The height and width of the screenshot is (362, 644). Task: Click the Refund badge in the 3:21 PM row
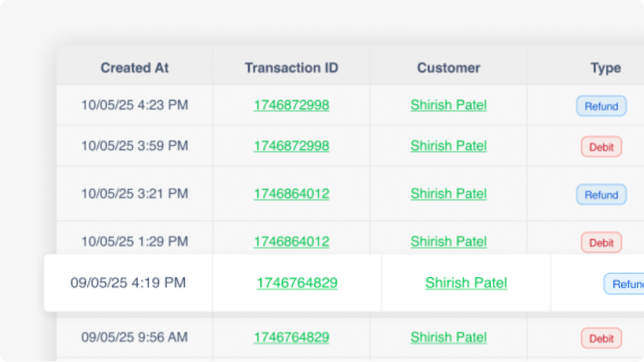602,195
